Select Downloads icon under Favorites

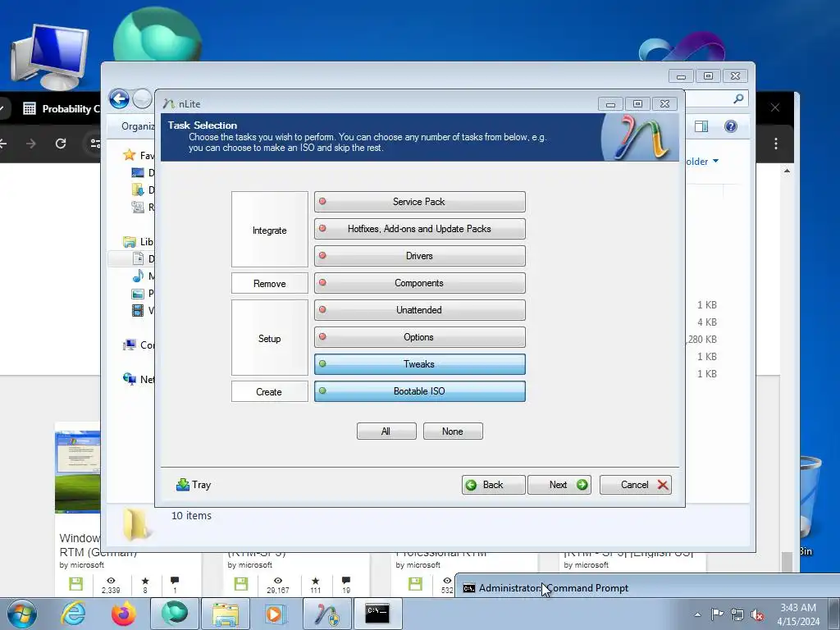click(138, 189)
